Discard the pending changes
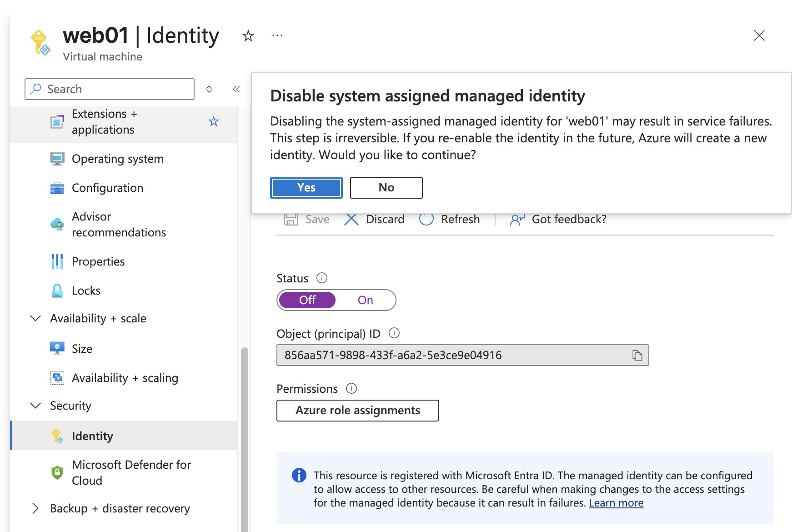This screenshot has width=792, height=532. (374, 219)
